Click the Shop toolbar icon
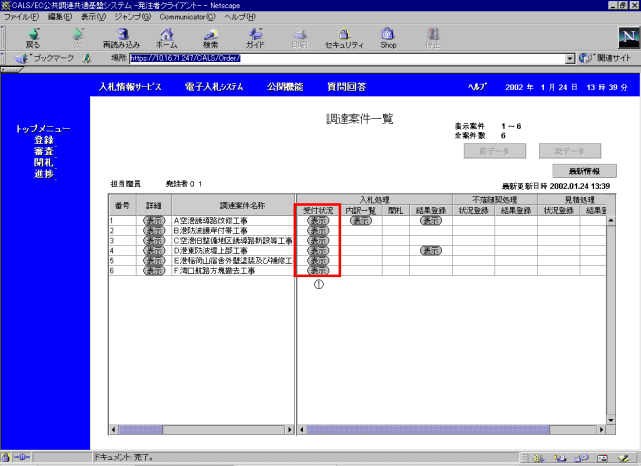641x466 pixels. [388, 38]
